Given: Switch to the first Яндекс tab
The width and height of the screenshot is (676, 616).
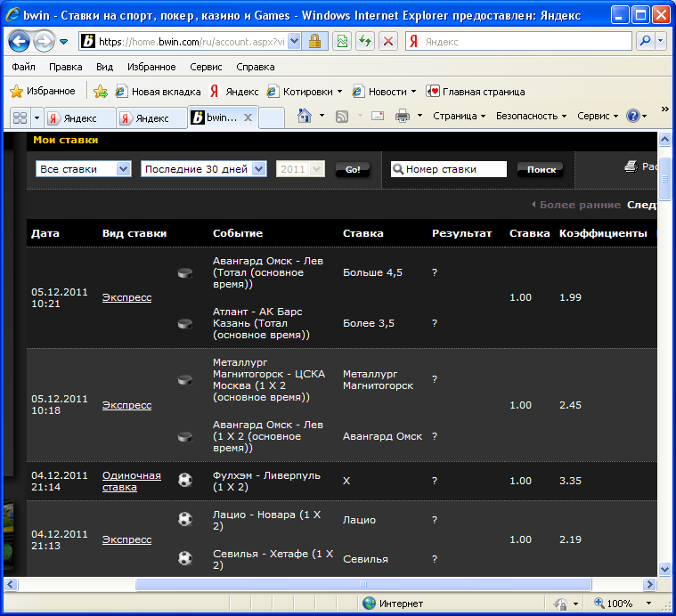Looking at the screenshot, I should click(x=80, y=118).
